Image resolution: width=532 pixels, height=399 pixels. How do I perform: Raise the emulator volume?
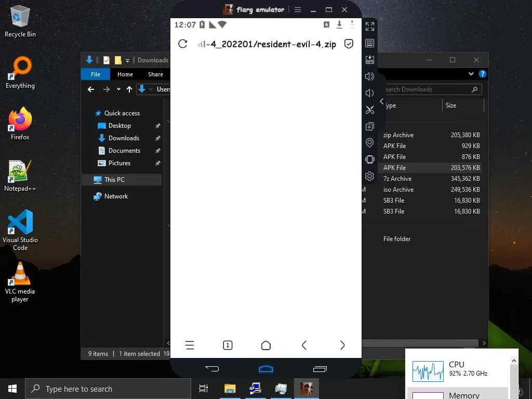click(369, 76)
